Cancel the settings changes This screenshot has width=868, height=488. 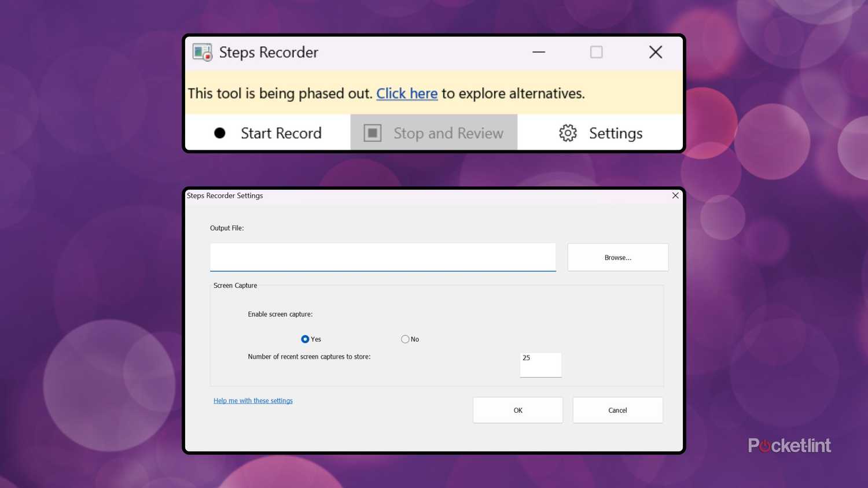tap(617, 410)
